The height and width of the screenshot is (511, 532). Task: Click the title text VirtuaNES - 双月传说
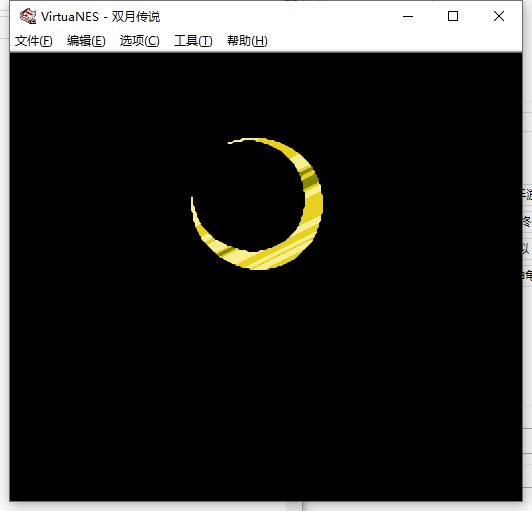tap(100, 16)
